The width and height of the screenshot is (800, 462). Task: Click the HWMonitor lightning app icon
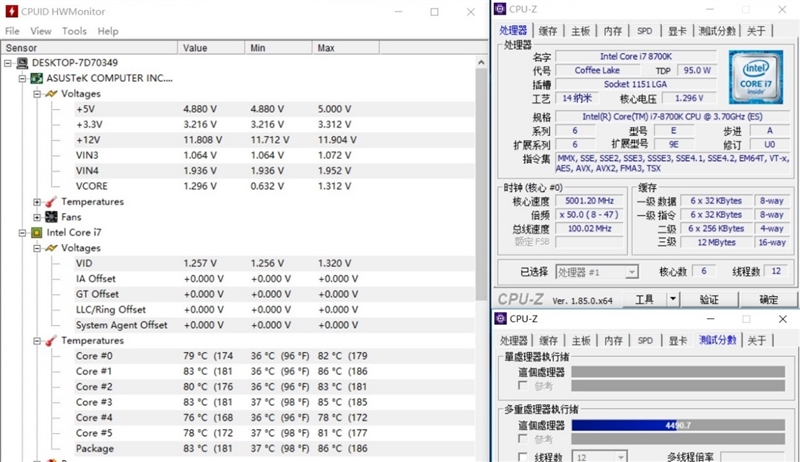coord(11,11)
